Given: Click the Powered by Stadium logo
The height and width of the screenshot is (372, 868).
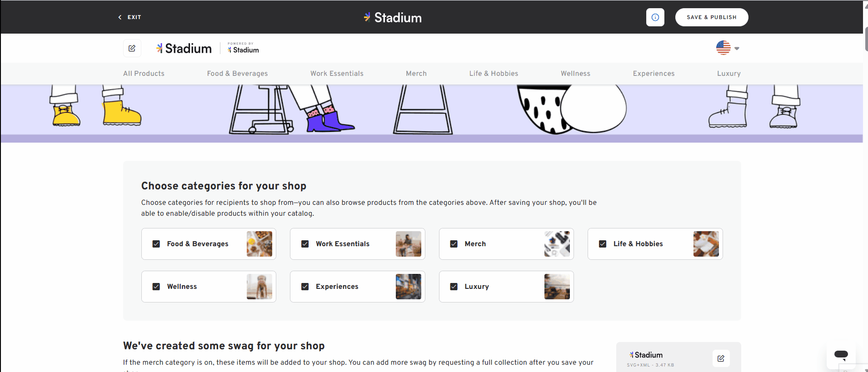Looking at the screenshot, I should (242, 48).
